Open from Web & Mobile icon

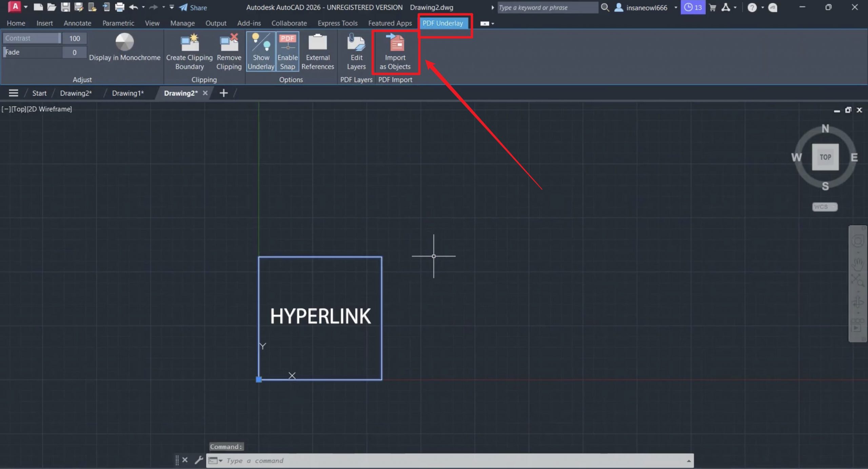(x=92, y=7)
